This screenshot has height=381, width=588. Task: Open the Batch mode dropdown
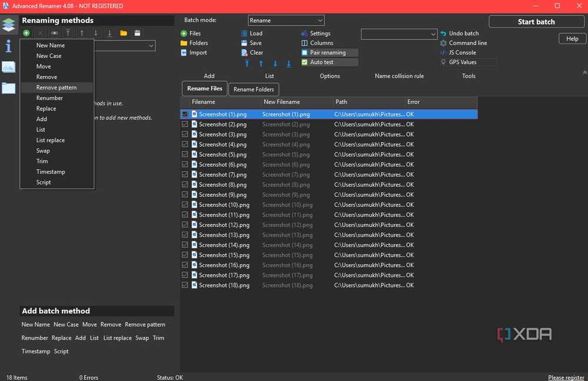pos(286,21)
